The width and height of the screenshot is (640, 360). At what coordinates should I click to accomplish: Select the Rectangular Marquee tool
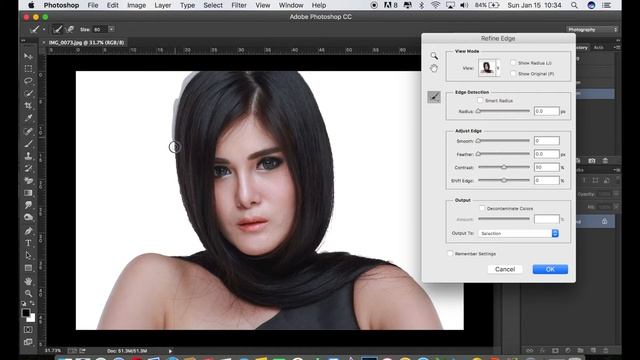click(x=28, y=69)
